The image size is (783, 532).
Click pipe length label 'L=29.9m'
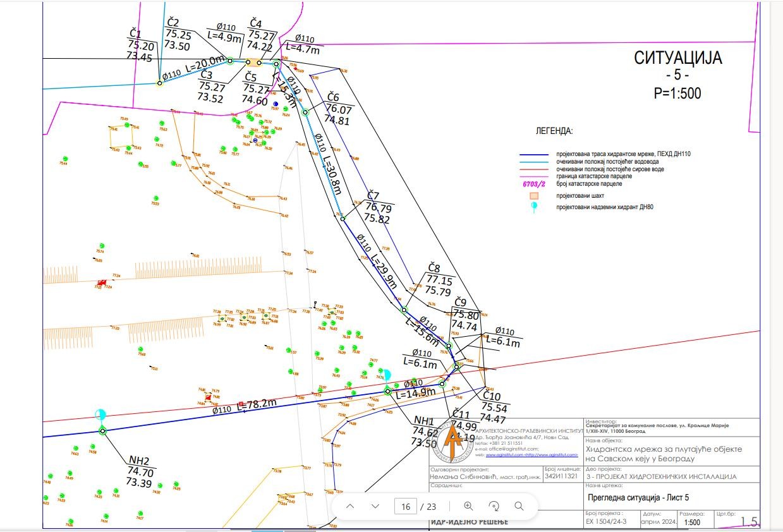[x=384, y=272]
